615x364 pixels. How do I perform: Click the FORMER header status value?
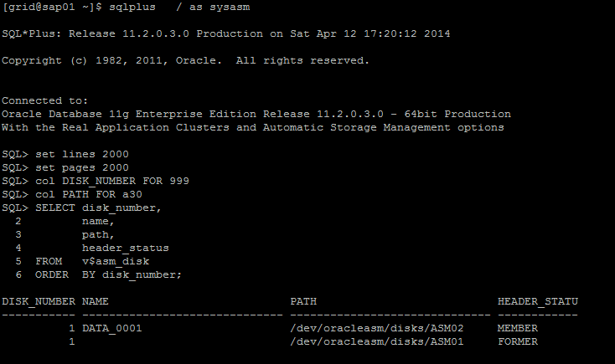(518, 341)
